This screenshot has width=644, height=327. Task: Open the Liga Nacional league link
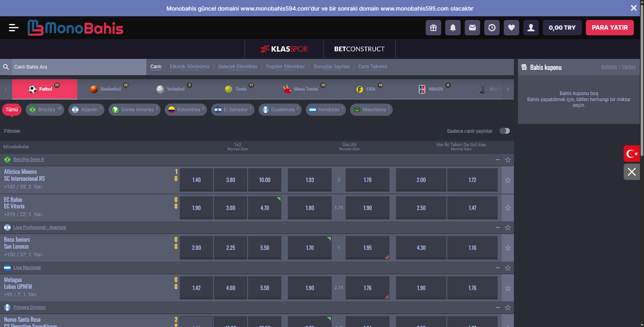click(x=27, y=267)
